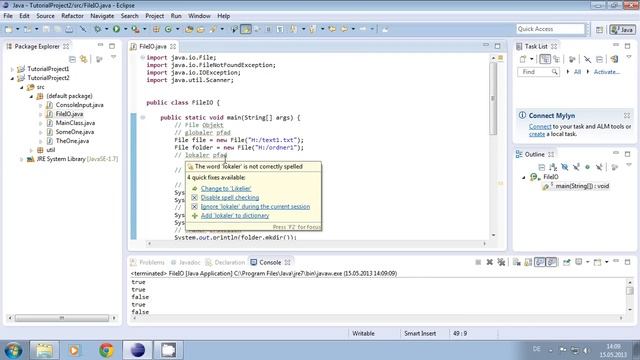
Task: Pin the Console view
Action: point(567,262)
